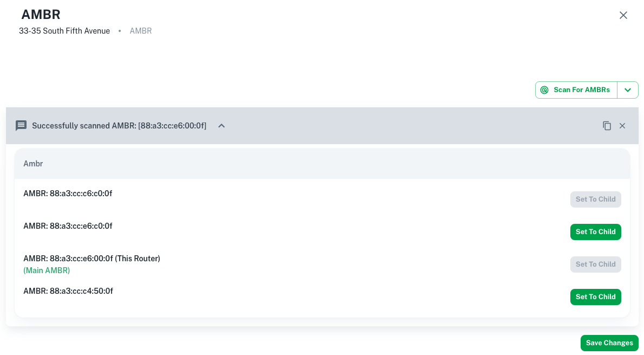The width and height of the screenshot is (644, 355).
Task: Expand the Scan For AMBRs options chevron
Action: point(628,89)
